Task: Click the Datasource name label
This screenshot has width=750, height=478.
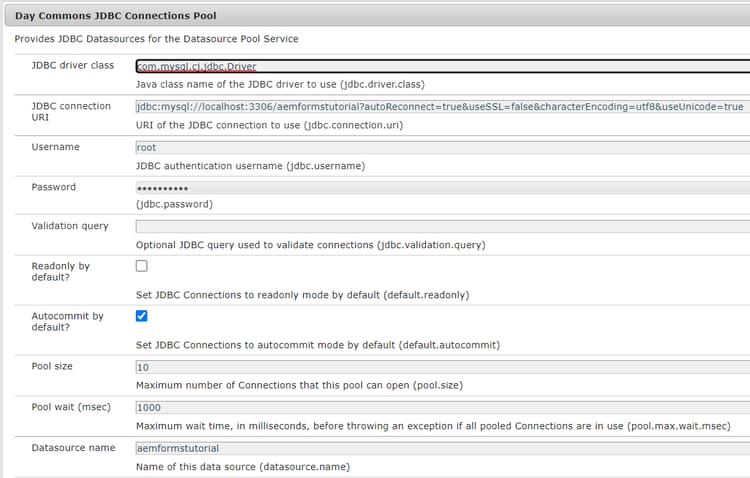Action: click(73, 448)
